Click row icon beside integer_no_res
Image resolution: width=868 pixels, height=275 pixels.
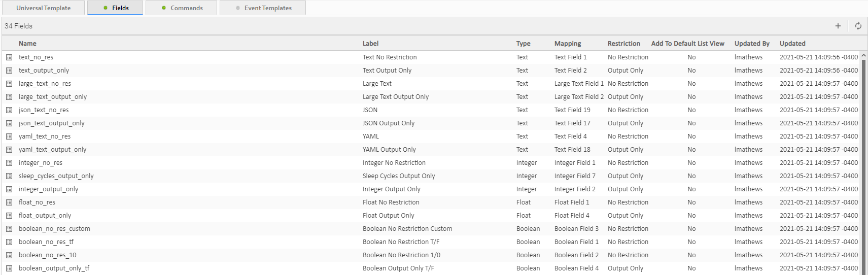(x=9, y=163)
